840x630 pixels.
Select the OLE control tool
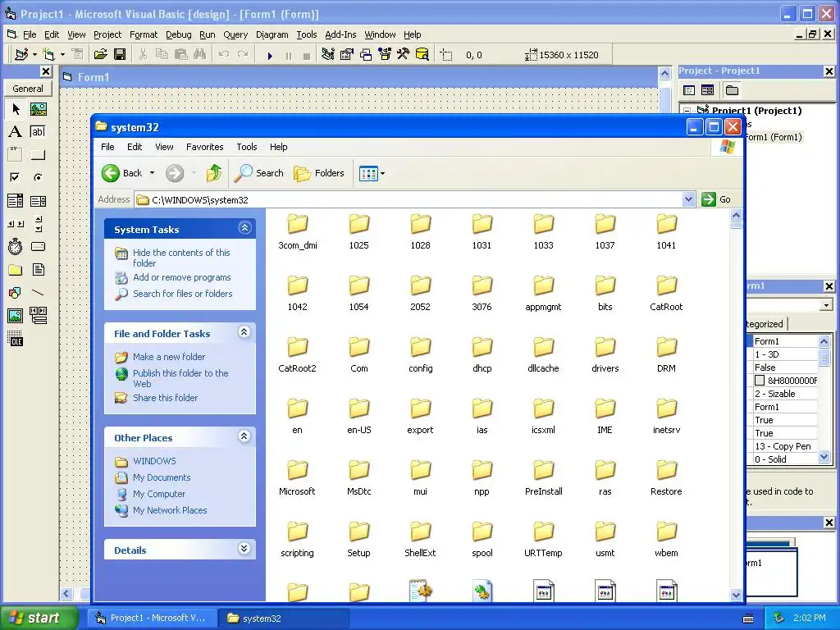tap(15, 339)
